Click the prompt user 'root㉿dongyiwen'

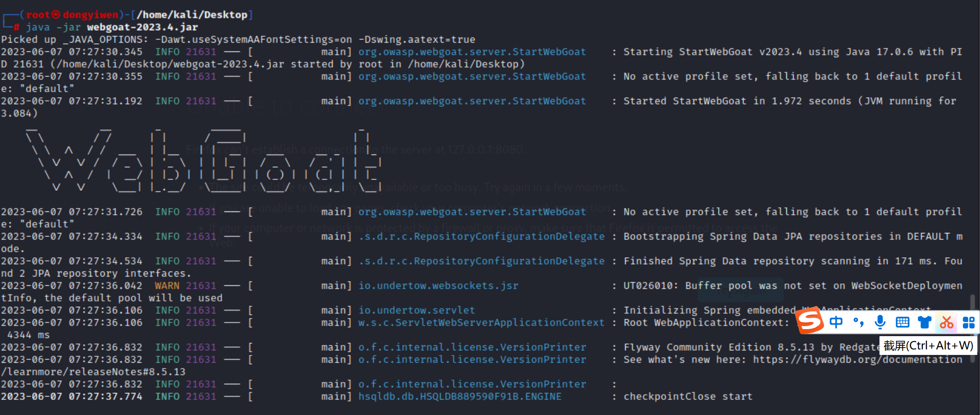click(72, 15)
